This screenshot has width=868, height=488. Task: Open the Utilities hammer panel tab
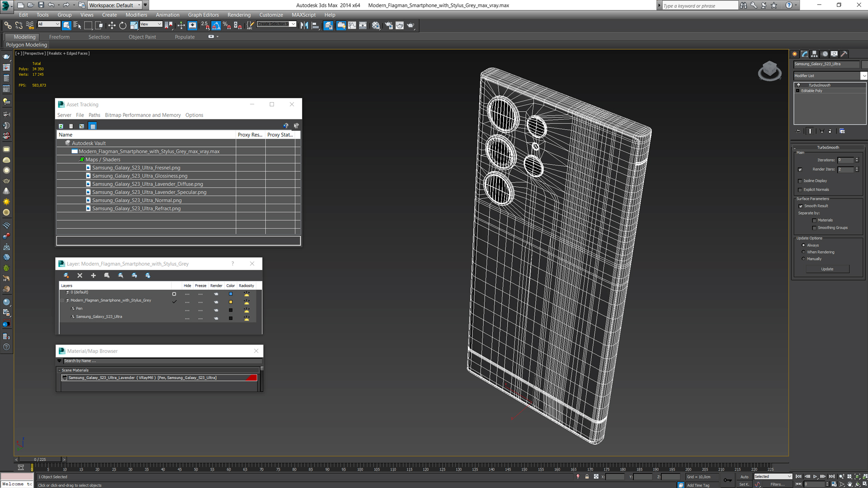pos(844,54)
